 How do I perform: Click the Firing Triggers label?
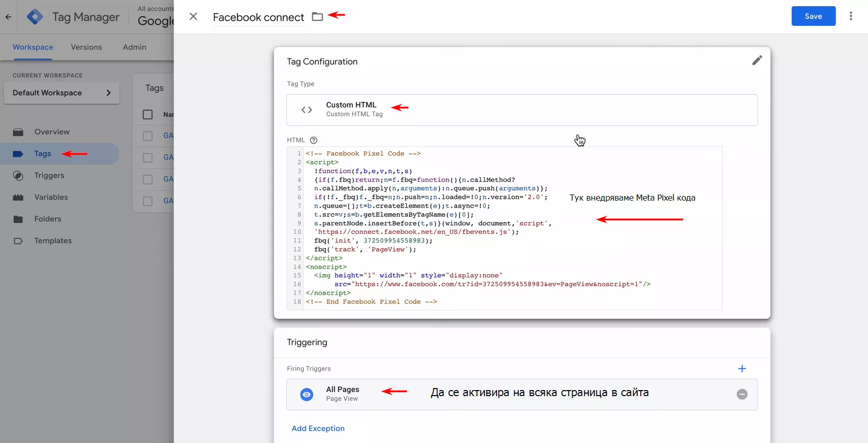click(x=309, y=368)
